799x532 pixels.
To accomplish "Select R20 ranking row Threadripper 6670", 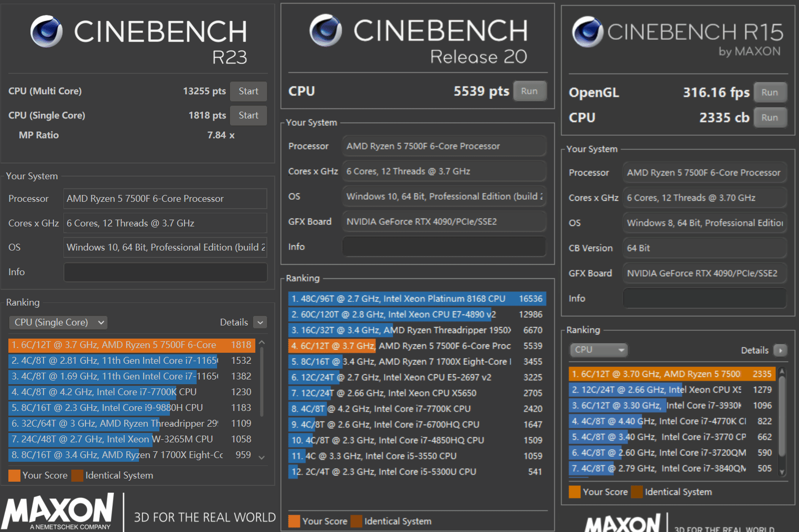I will pyautogui.click(x=417, y=330).
